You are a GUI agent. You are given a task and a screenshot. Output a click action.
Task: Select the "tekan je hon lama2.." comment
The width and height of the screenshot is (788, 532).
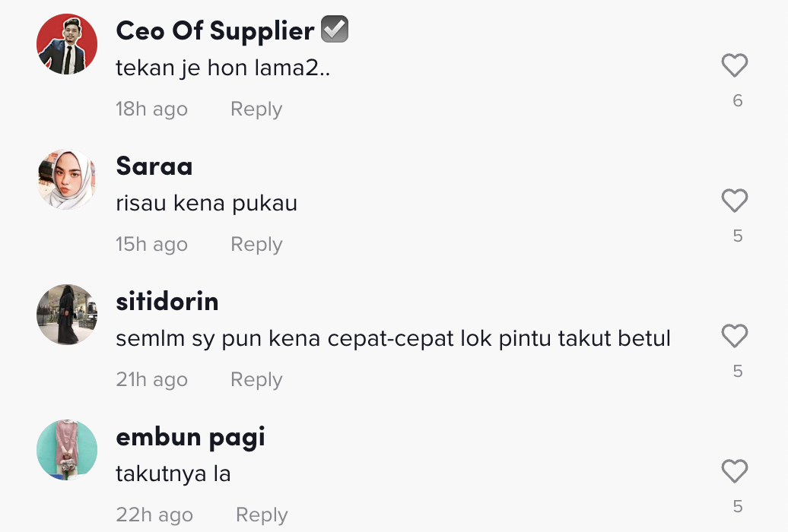[224, 68]
